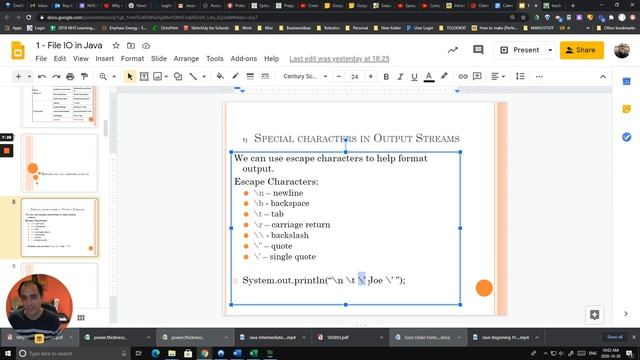Insert a text box with the toolbar icon
Image resolution: width=640 pixels, height=360 pixels.
click(x=144, y=76)
